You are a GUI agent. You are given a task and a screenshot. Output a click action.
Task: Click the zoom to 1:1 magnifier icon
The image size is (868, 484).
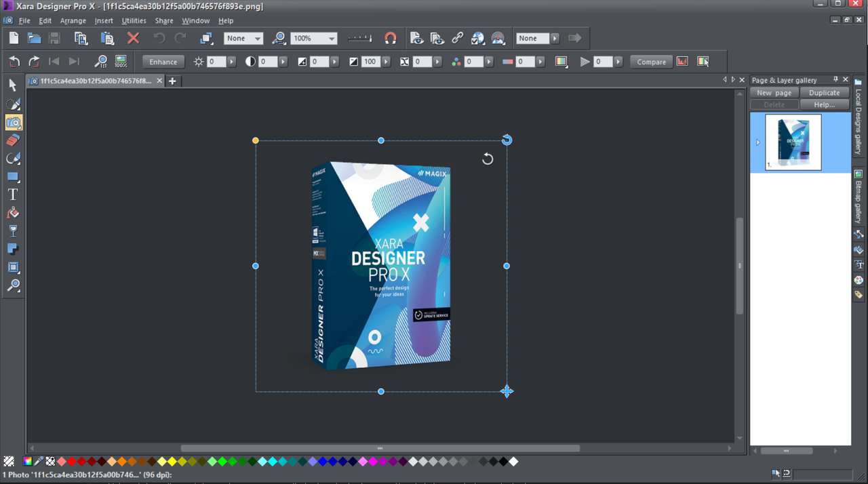101,62
